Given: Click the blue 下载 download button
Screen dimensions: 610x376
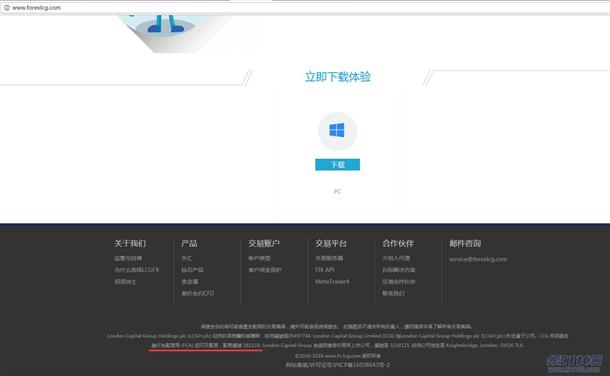Looking at the screenshot, I should pyautogui.click(x=337, y=164).
